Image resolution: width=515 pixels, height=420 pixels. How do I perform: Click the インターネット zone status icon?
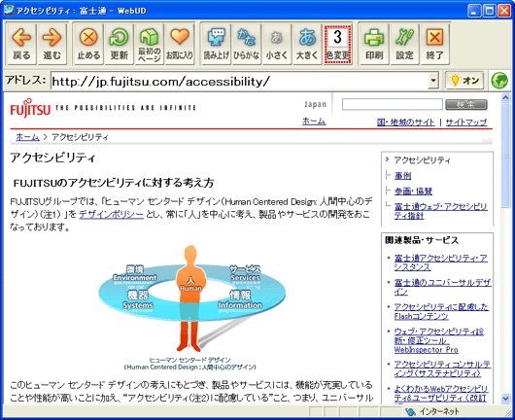pos(410,411)
